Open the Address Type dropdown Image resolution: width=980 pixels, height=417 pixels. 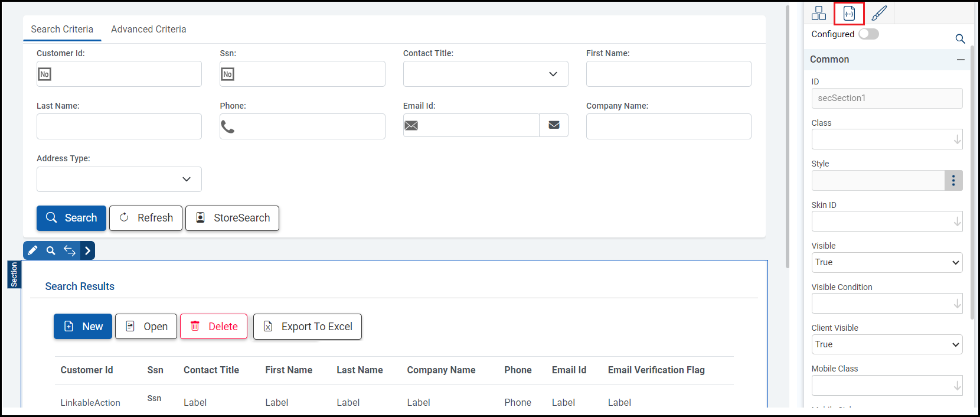[119, 179]
